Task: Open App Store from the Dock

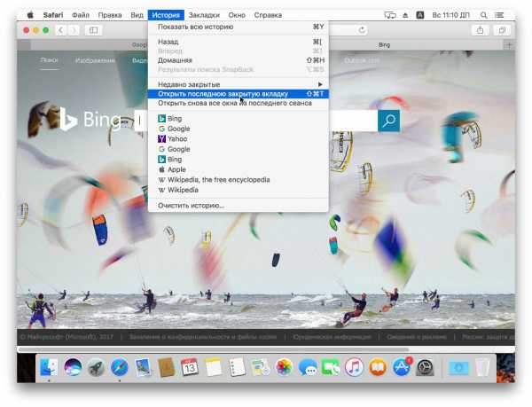Action: tap(400, 367)
